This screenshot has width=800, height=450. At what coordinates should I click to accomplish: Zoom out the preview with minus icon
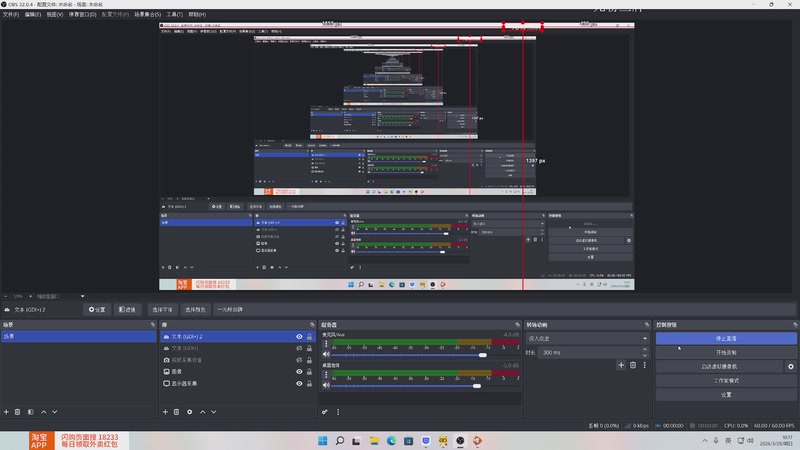pos(6,296)
